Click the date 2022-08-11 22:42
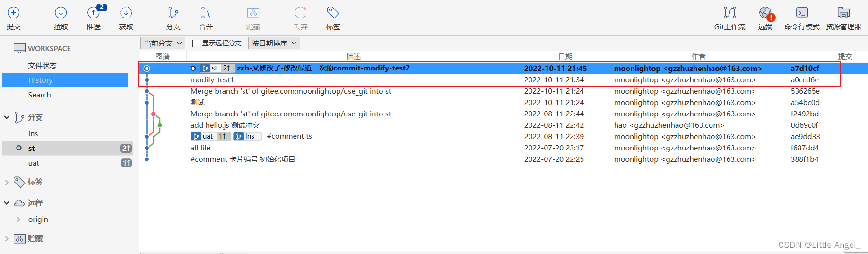 tap(554, 125)
